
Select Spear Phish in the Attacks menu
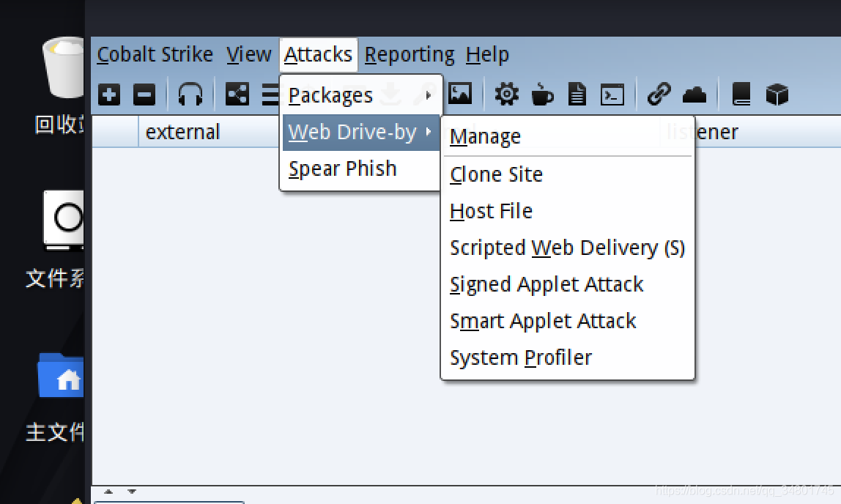(x=342, y=169)
